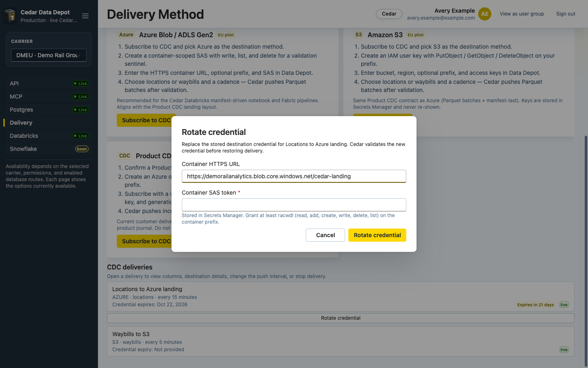588x368 pixels.
Task: Click Subscribe to CDC under Product CDC
Action: 146,241
